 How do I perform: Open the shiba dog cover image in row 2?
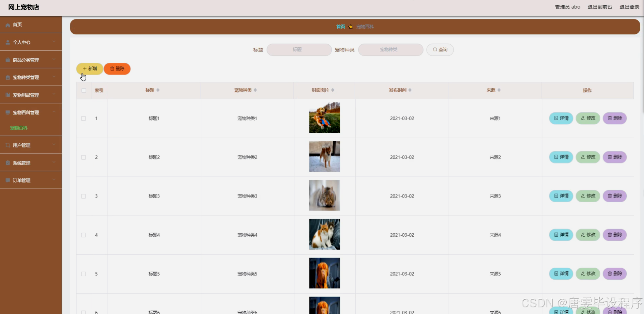click(324, 156)
